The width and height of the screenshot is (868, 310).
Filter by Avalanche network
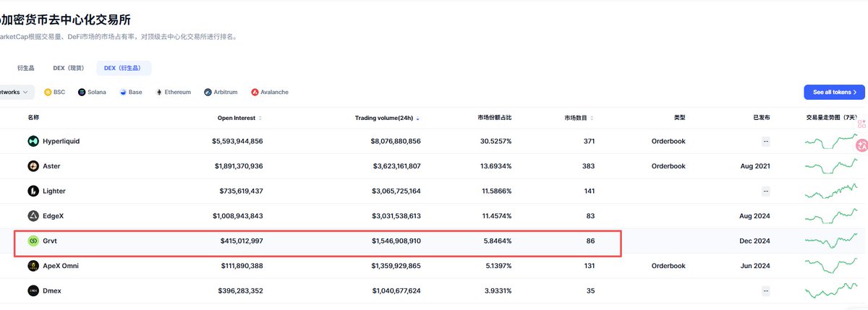(270, 92)
